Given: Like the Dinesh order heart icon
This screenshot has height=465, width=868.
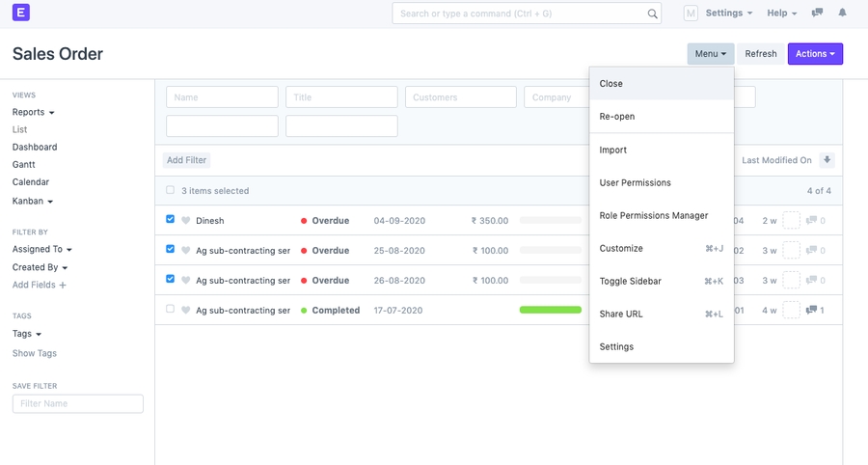Looking at the screenshot, I should point(186,221).
